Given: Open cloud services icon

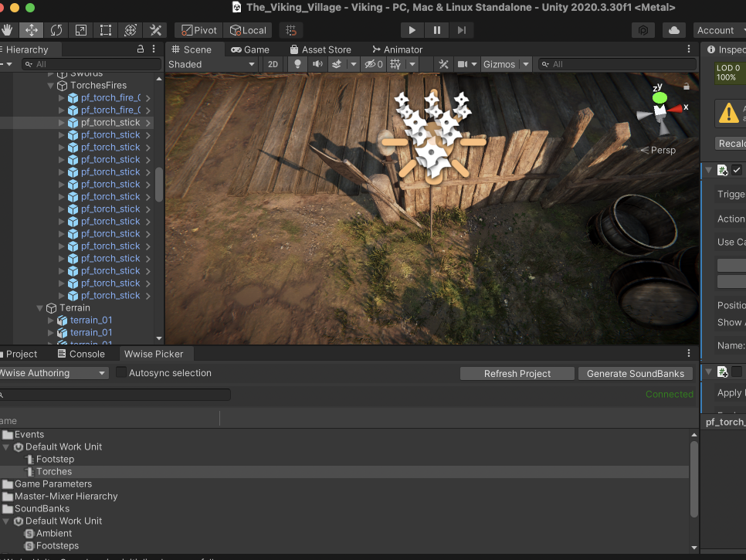Looking at the screenshot, I should (673, 30).
